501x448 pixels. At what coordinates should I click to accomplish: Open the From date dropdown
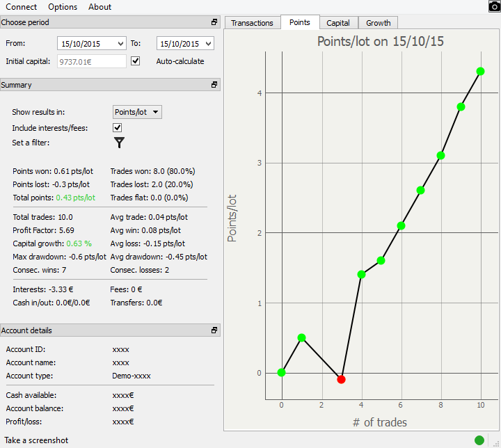tap(121, 44)
